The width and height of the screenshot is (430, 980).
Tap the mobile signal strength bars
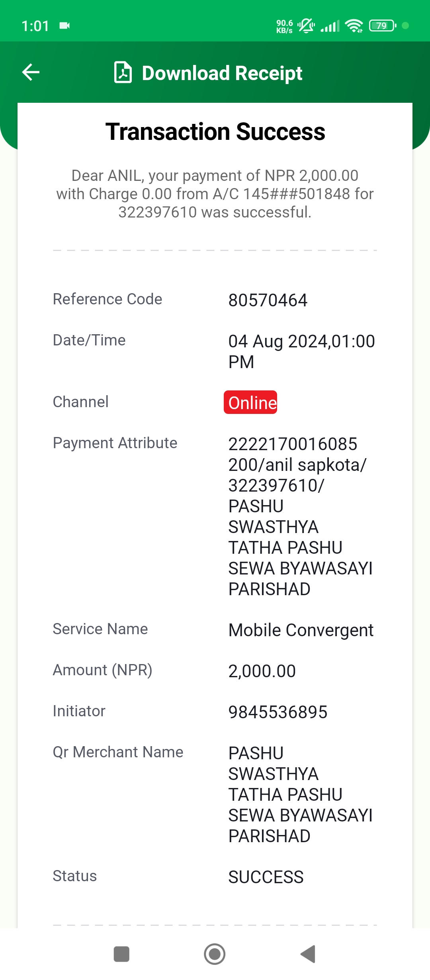pos(330,26)
